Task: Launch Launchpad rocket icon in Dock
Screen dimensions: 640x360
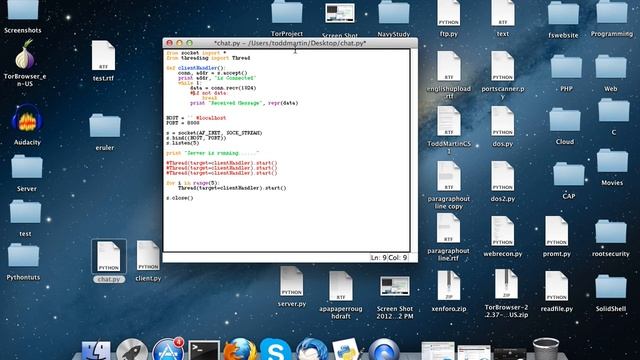Action: pyautogui.click(x=132, y=350)
